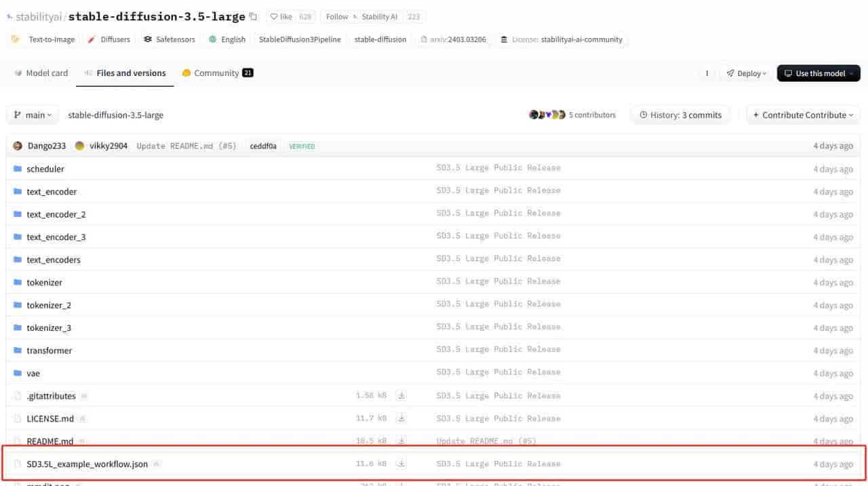Click stable-diffusion-3.5-large breadcrumb path
This screenshot has width=868, height=486.
pyautogui.click(x=115, y=115)
